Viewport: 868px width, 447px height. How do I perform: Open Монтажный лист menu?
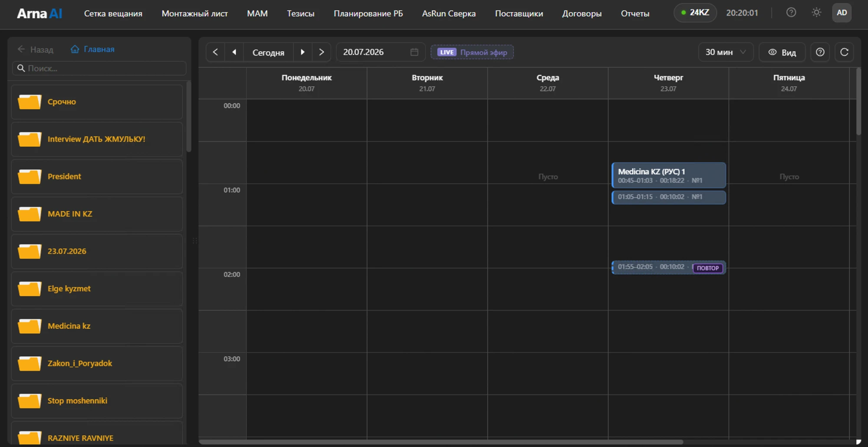tap(194, 13)
